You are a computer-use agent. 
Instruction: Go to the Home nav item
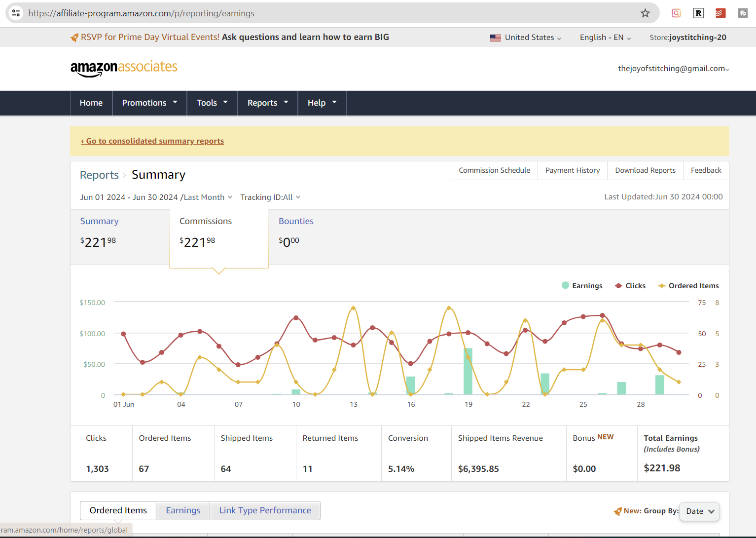[x=91, y=103]
